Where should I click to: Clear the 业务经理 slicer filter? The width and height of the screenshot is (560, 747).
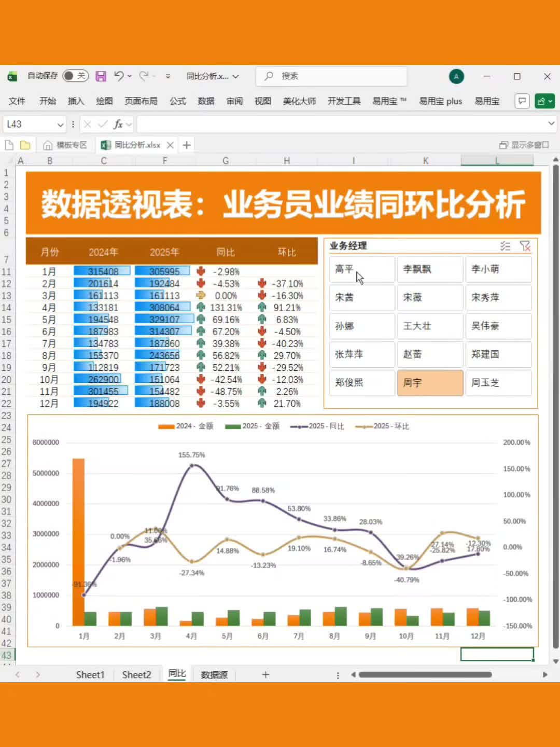[x=526, y=246]
